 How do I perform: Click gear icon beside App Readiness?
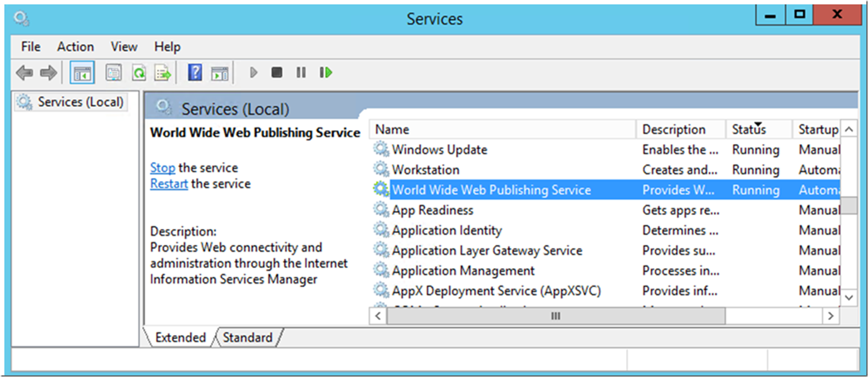381,210
